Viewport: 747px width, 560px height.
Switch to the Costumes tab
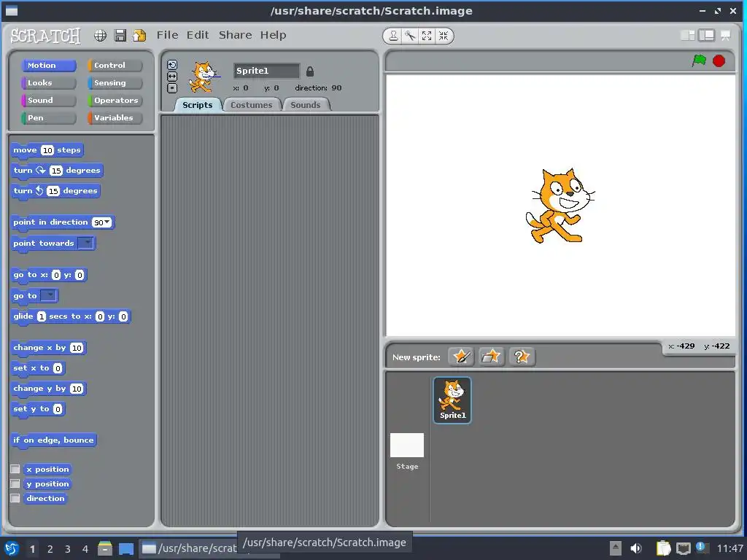pyautogui.click(x=252, y=105)
